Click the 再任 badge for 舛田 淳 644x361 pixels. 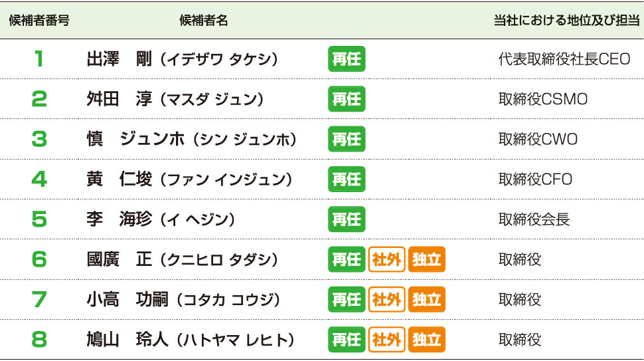tap(346, 98)
